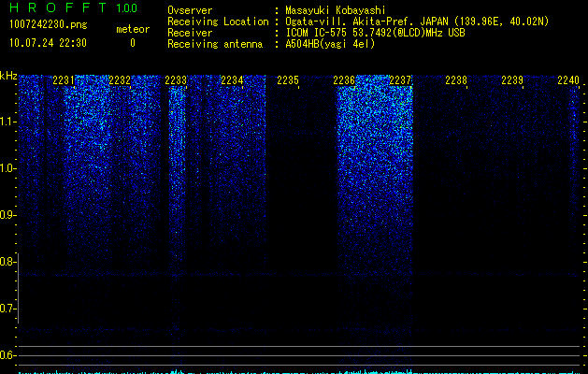Image resolution: width=588 pixels, height=374 pixels.
Task: Click the HROFFT 1.0.0 title text
Action: (x=73, y=7)
